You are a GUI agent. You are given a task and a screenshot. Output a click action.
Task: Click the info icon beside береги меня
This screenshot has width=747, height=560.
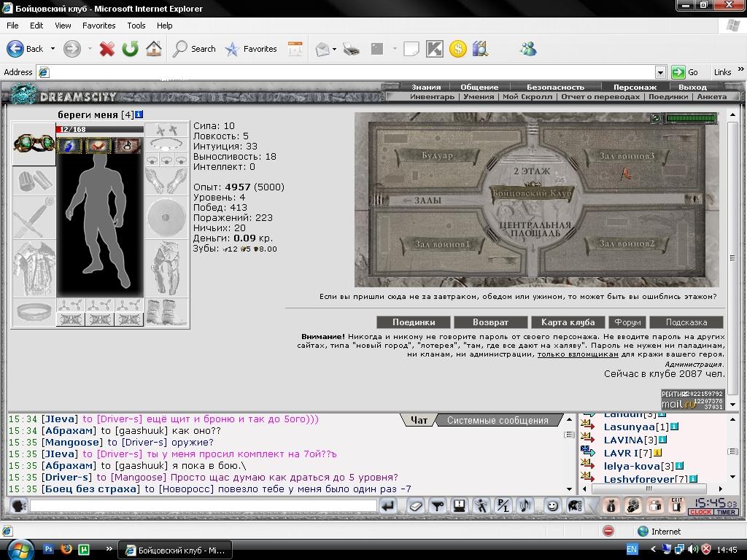[139, 114]
